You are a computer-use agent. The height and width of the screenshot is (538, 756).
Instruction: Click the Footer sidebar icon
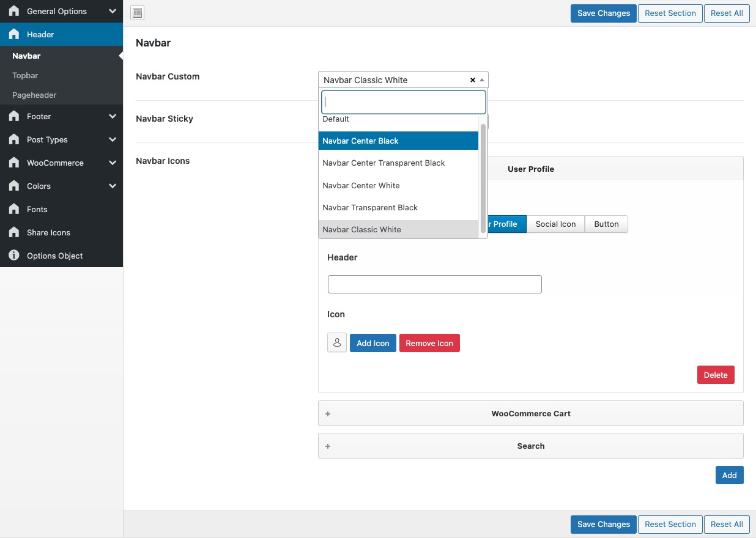point(14,116)
